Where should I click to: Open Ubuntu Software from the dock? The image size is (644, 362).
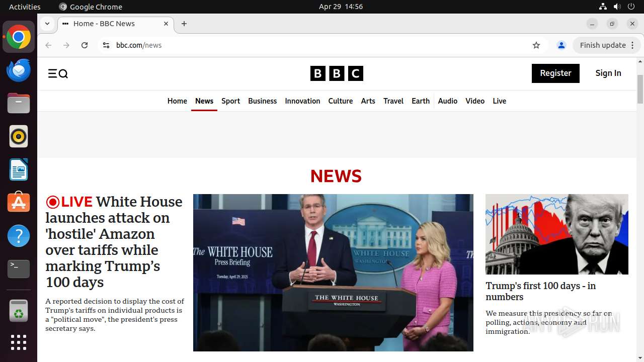19,203
